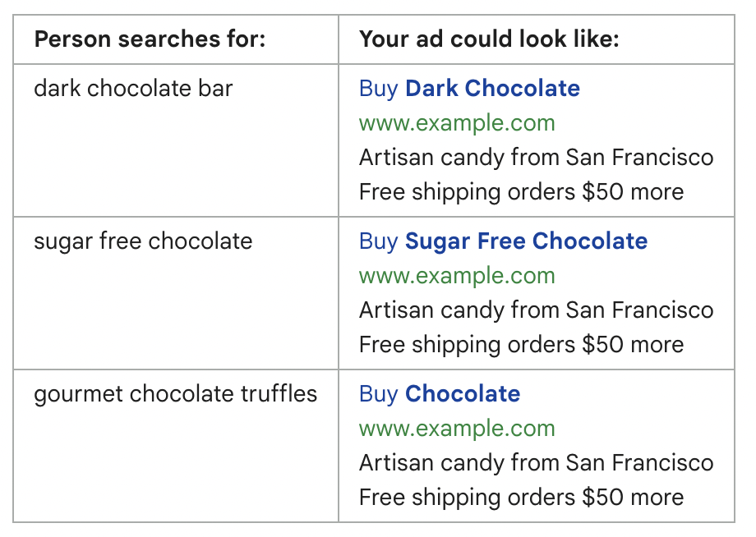The height and width of the screenshot is (537, 756).
Task: Click 'Artisan candy from San Francisco' in second ad
Action: 536,310
